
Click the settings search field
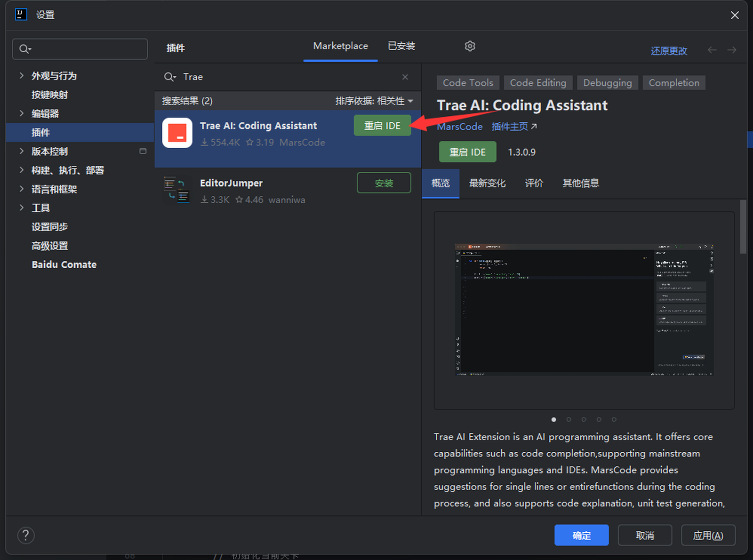click(x=80, y=49)
